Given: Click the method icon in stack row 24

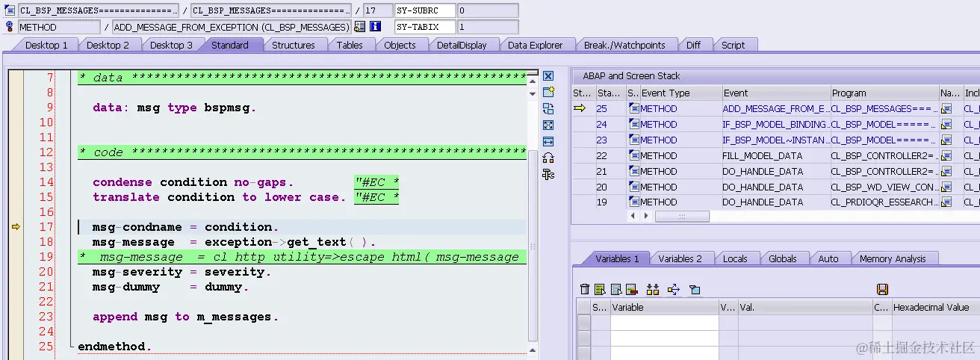Looking at the screenshot, I should 633,125.
